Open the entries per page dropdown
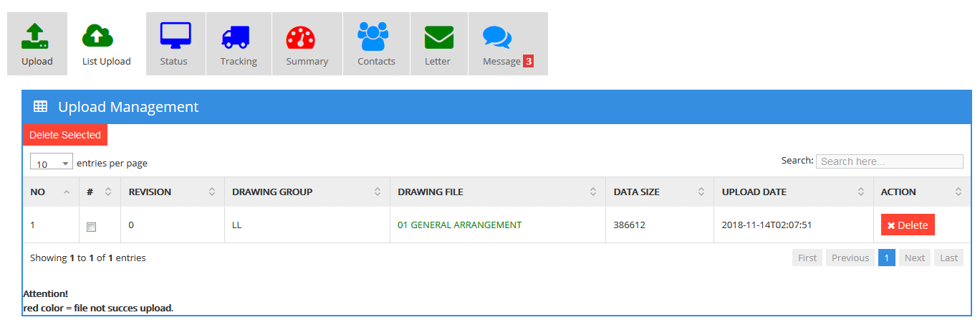The width and height of the screenshot is (980, 325). coord(51,163)
